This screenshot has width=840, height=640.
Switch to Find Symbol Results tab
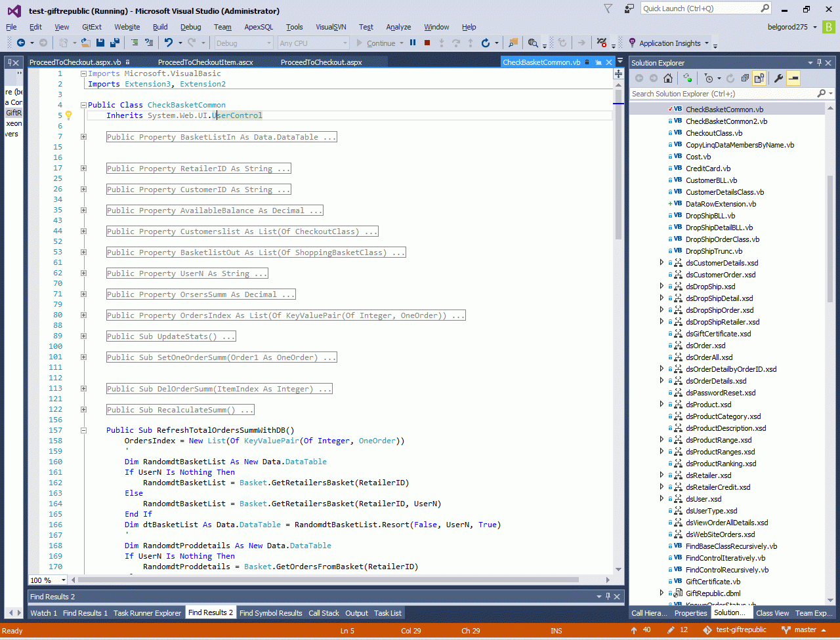[271, 613]
